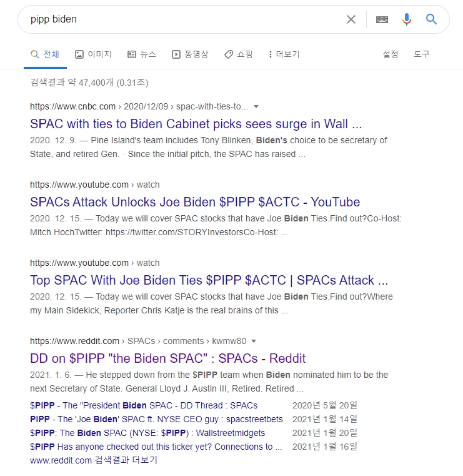
Task: Select the 전체 tab
Action: click(45, 54)
